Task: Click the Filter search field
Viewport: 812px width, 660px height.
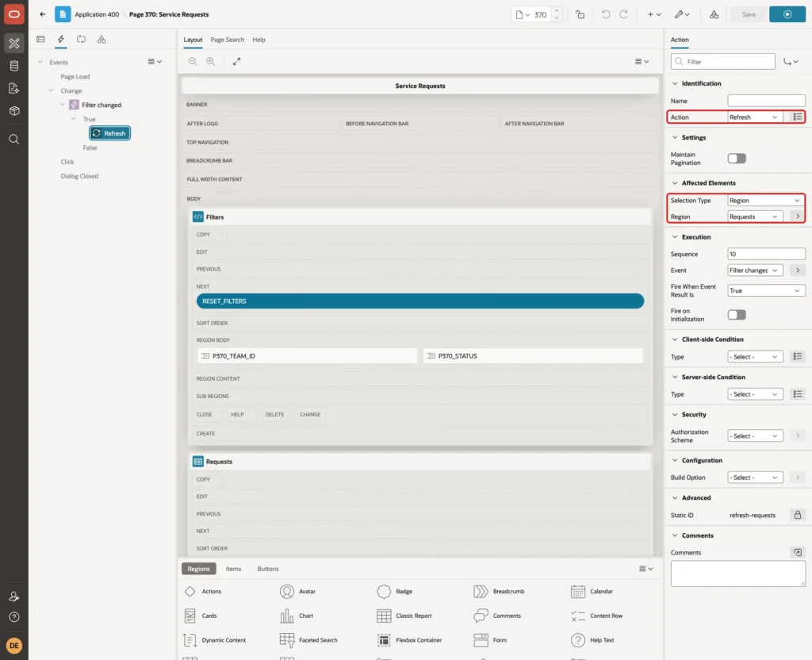Action: point(723,62)
